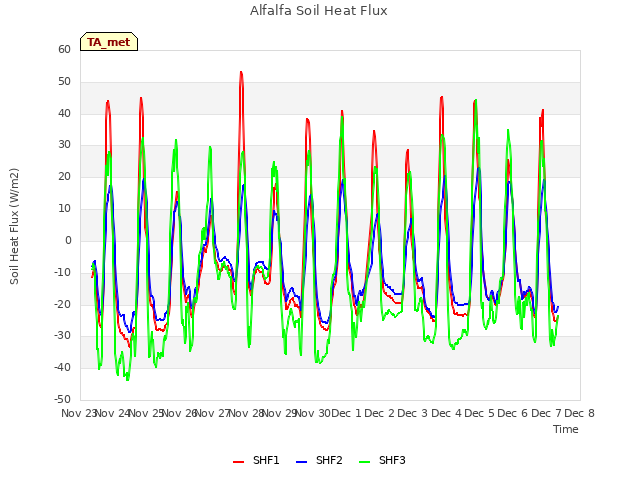Click the 30 y-axis tick label
Viewport: 640px width, 480px height.
(x=64, y=144)
